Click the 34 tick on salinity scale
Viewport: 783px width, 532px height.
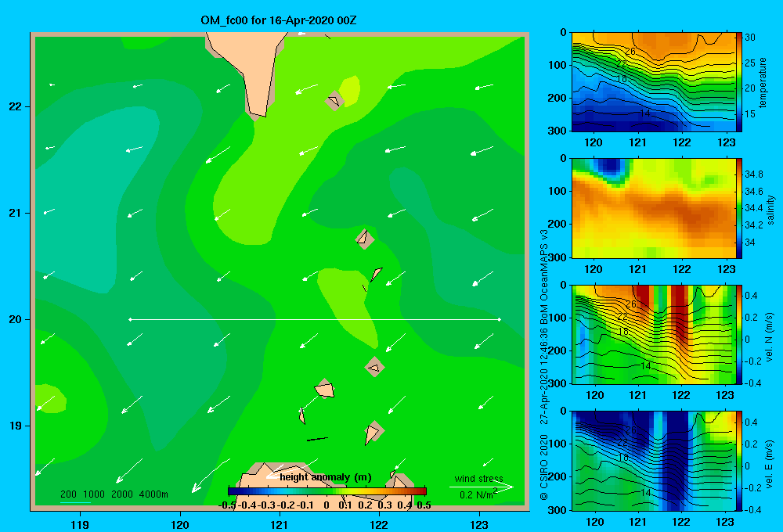tap(750, 242)
